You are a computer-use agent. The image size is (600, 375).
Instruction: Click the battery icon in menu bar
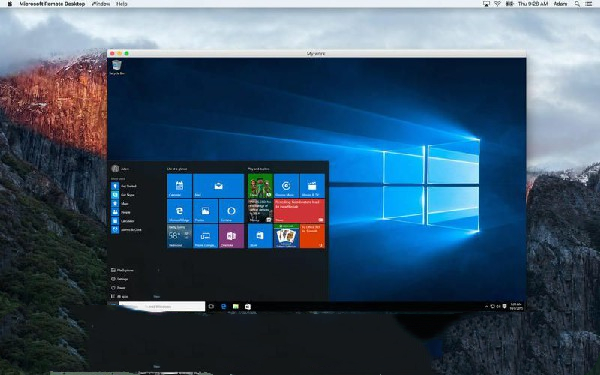(x=509, y=4)
